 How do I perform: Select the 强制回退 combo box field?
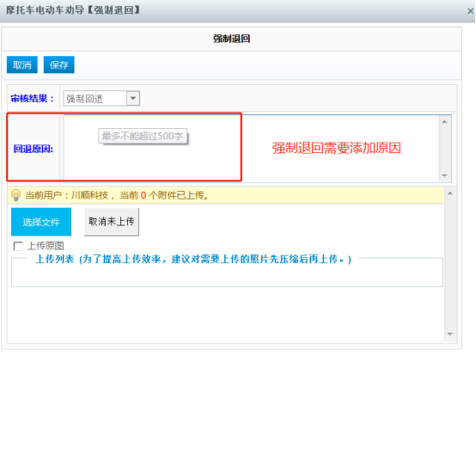(101, 98)
